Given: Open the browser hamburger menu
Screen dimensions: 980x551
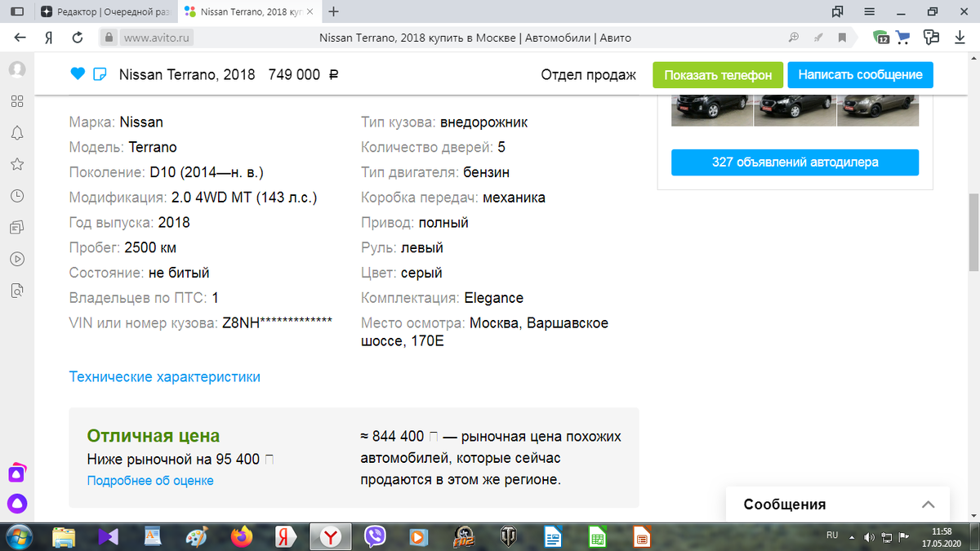Looking at the screenshot, I should coord(870,11).
